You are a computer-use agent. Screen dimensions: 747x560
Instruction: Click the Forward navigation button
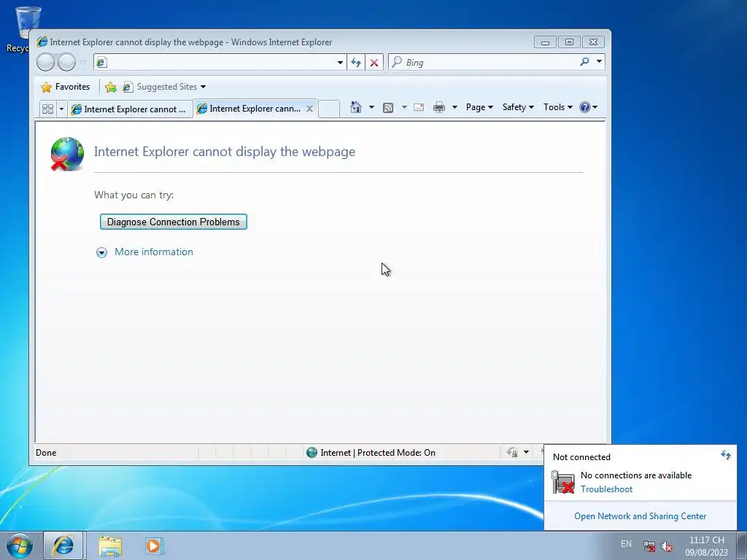[x=66, y=62]
